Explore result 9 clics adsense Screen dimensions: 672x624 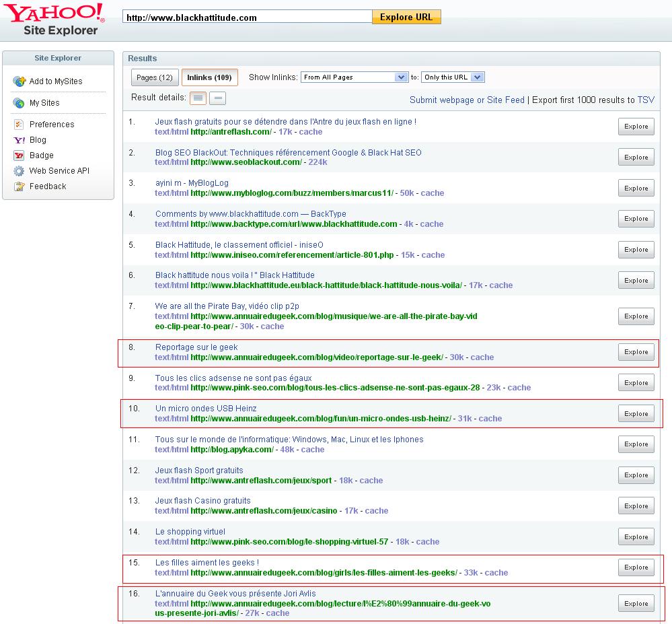coord(636,382)
